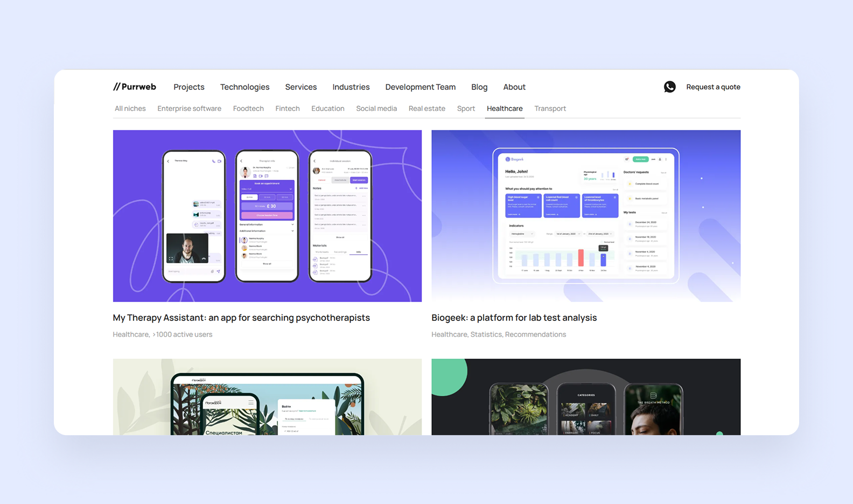Filter projects by Education

(327, 109)
